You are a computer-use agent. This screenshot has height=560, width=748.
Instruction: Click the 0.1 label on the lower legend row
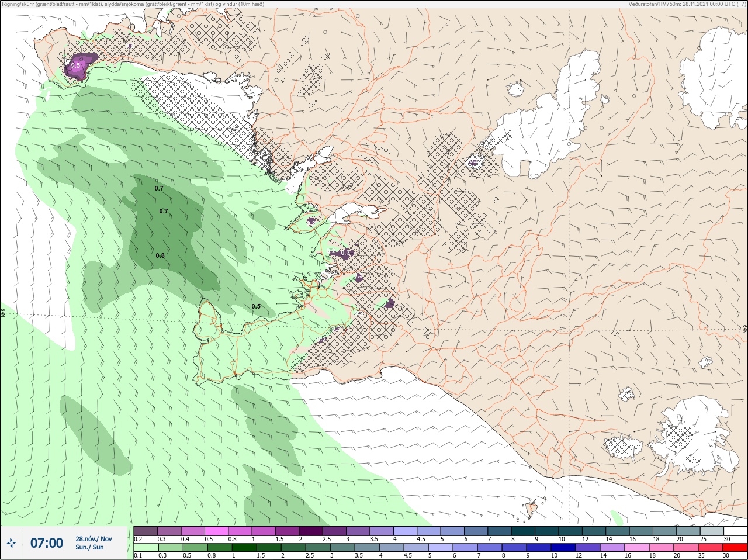point(138,556)
